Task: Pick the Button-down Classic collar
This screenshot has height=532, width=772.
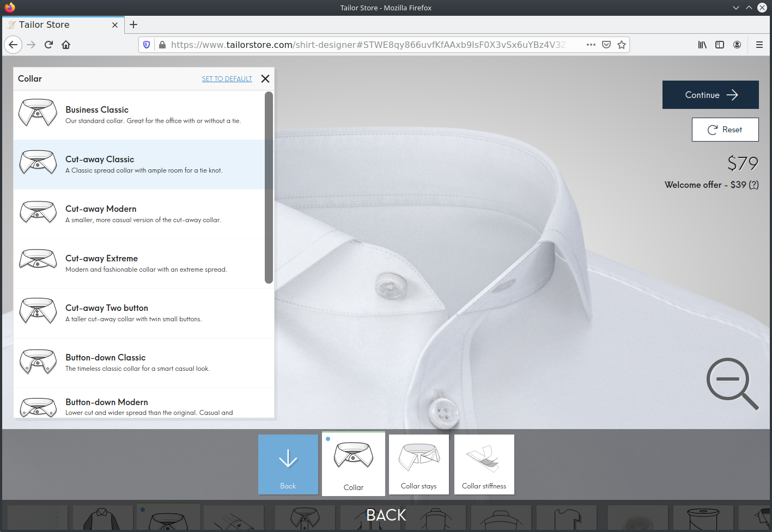Action: (139, 363)
